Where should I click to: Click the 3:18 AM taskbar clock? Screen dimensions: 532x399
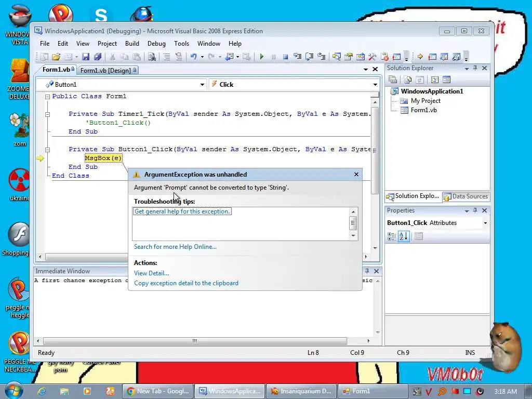[x=505, y=391]
